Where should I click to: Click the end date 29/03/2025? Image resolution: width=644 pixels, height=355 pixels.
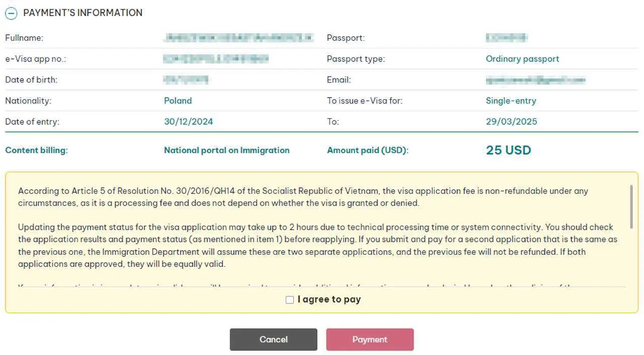[511, 121]
